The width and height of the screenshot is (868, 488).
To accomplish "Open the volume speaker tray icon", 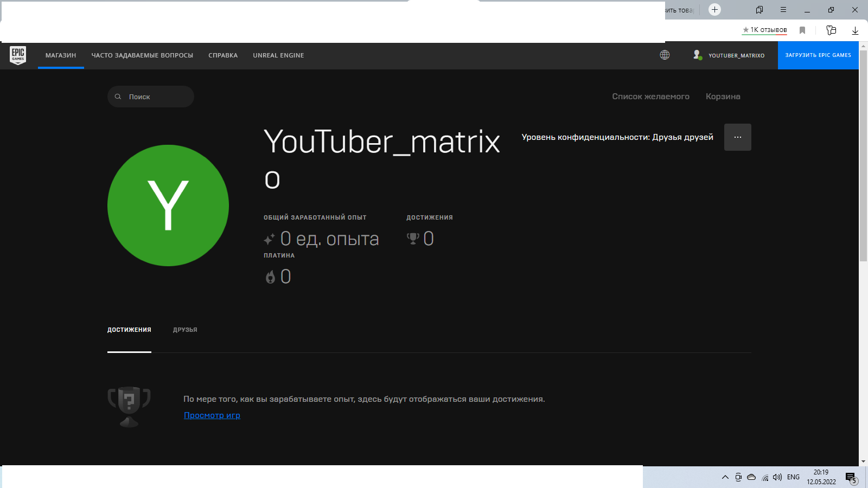I will [x=777, y=477].
